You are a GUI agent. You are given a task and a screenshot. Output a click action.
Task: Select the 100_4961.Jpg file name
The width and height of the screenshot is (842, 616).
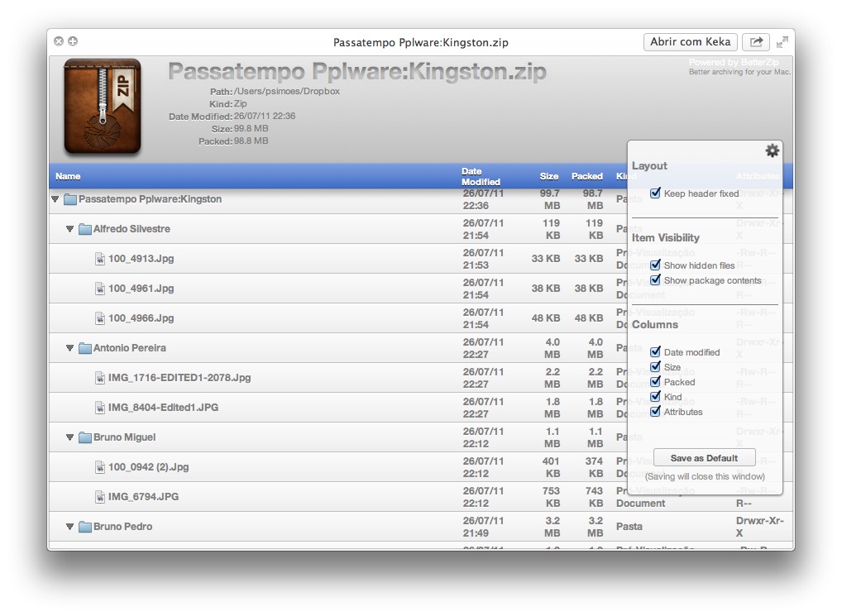tap(141, 289)
